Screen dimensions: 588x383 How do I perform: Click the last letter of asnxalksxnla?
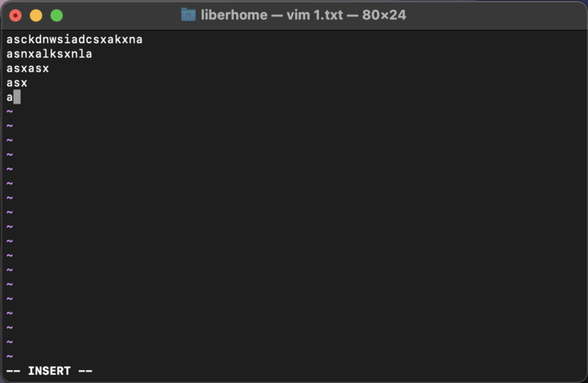[88, 54]
